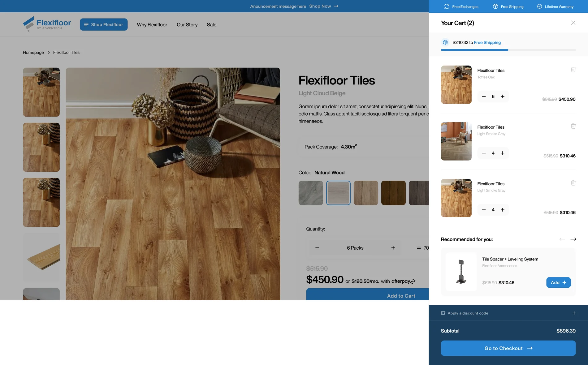
Task: Decrease quantity of second cart item (orange room)
Action: tap(484, 153)
